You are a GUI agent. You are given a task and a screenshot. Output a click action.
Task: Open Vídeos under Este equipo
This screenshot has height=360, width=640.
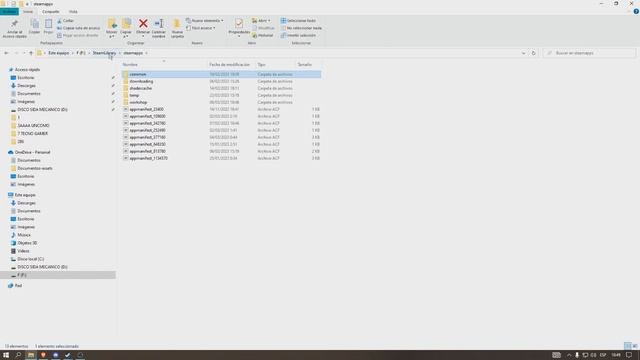pyautogui.click(x=23, y=251)
